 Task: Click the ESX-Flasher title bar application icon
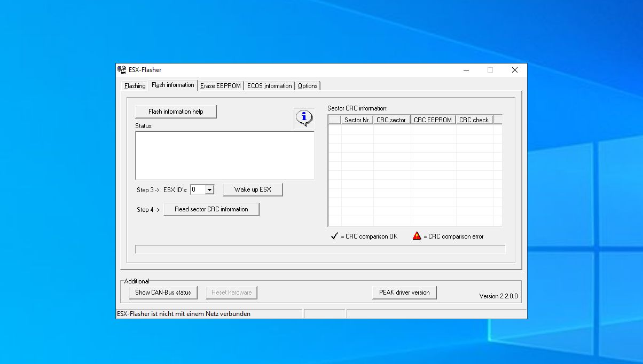121,69
